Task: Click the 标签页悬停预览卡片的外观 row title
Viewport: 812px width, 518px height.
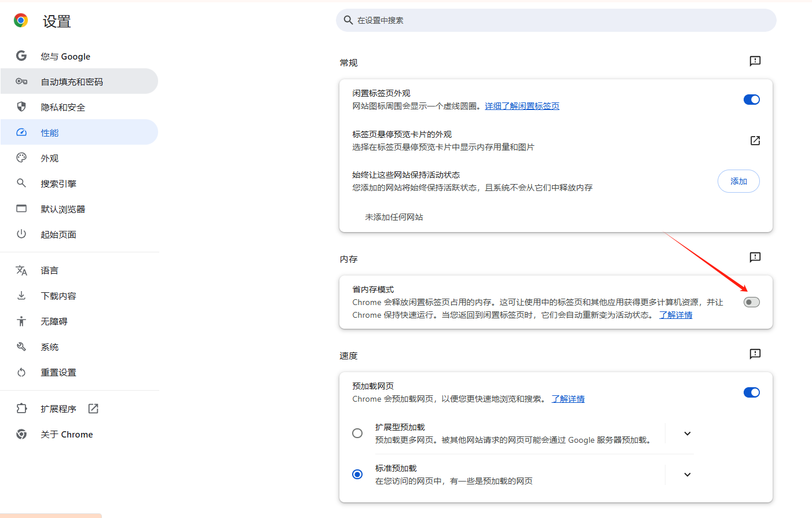Action: click(402, 134)
